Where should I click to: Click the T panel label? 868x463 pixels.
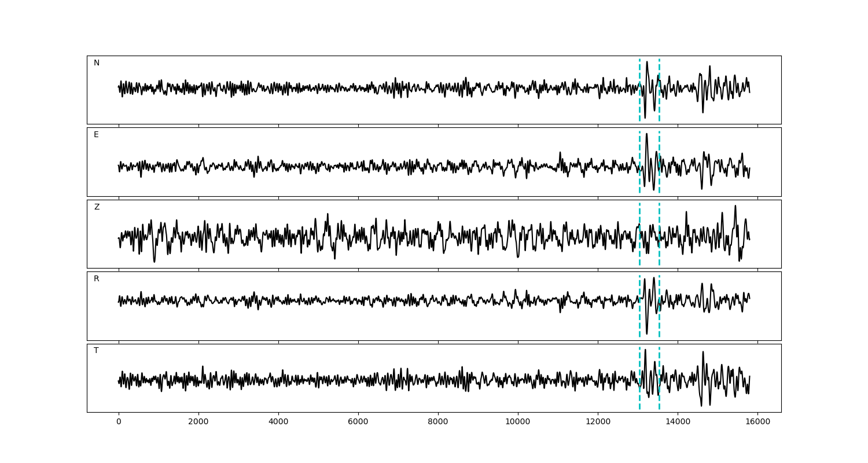[96, 351]
